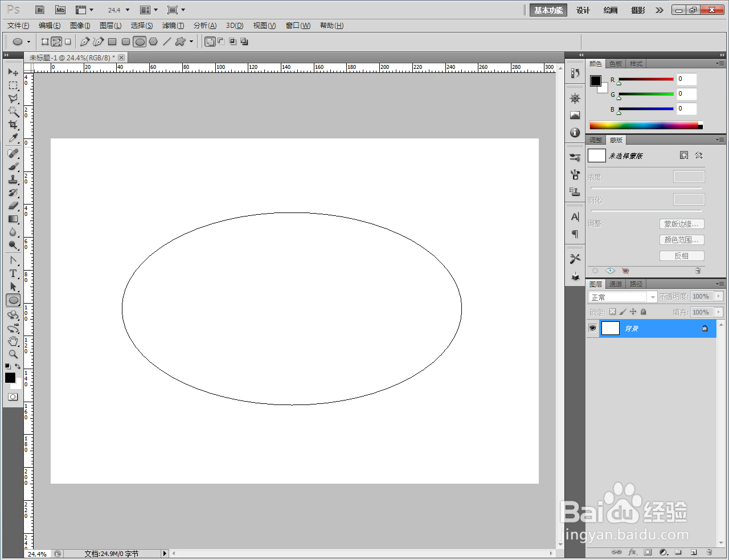
Task: Open the Paragraph panel icon
Action: coord(575,234)
